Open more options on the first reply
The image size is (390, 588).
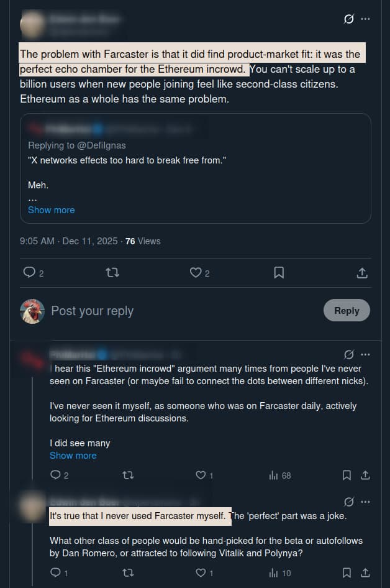point(365,354)
